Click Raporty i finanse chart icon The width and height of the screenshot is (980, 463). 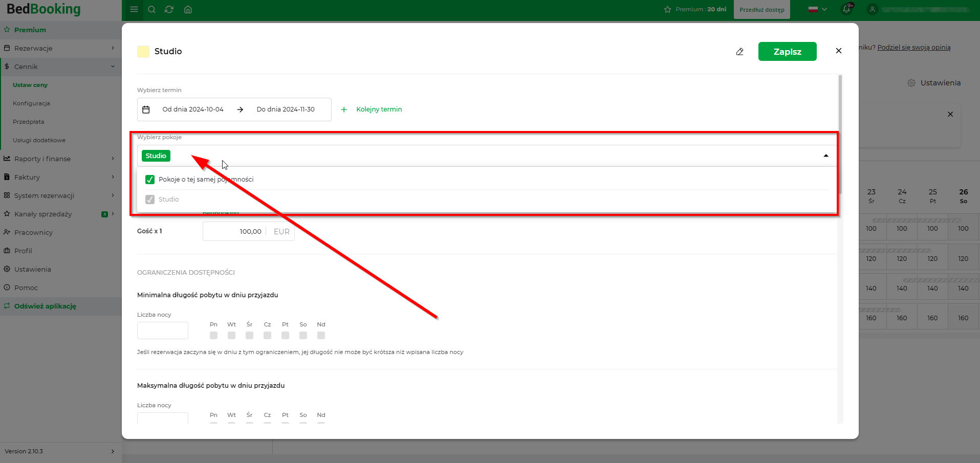click(7, 159)
